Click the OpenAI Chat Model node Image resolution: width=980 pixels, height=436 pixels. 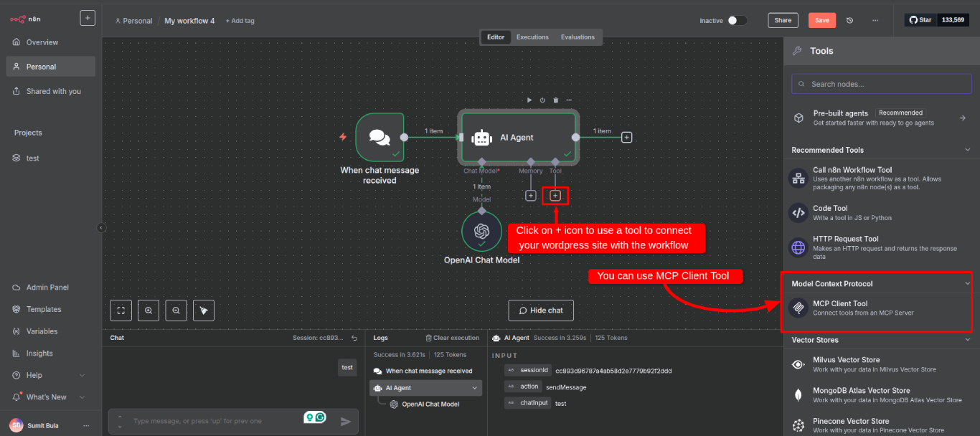click(481, 231)
